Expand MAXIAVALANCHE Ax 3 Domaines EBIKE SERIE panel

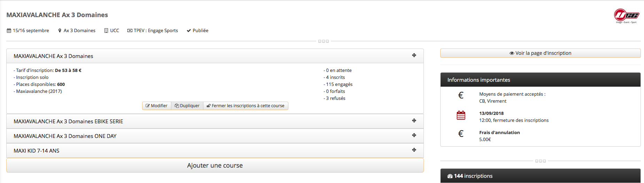pos(215,121)
